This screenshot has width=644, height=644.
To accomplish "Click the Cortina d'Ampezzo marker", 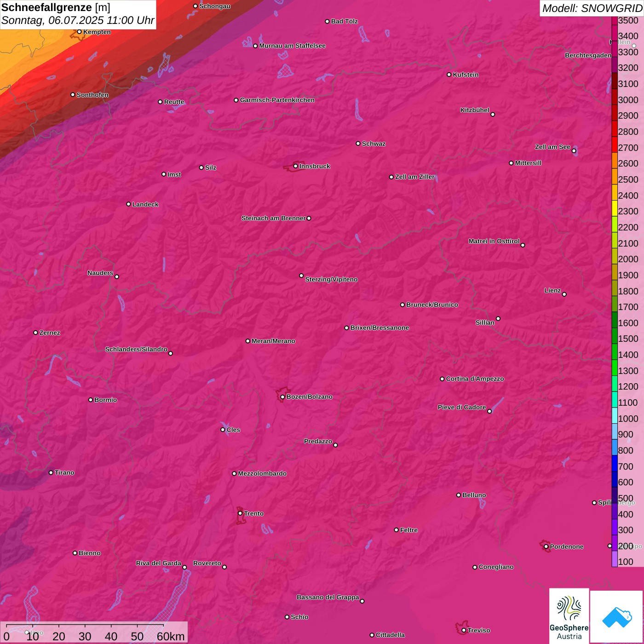I will click(442, 379).
